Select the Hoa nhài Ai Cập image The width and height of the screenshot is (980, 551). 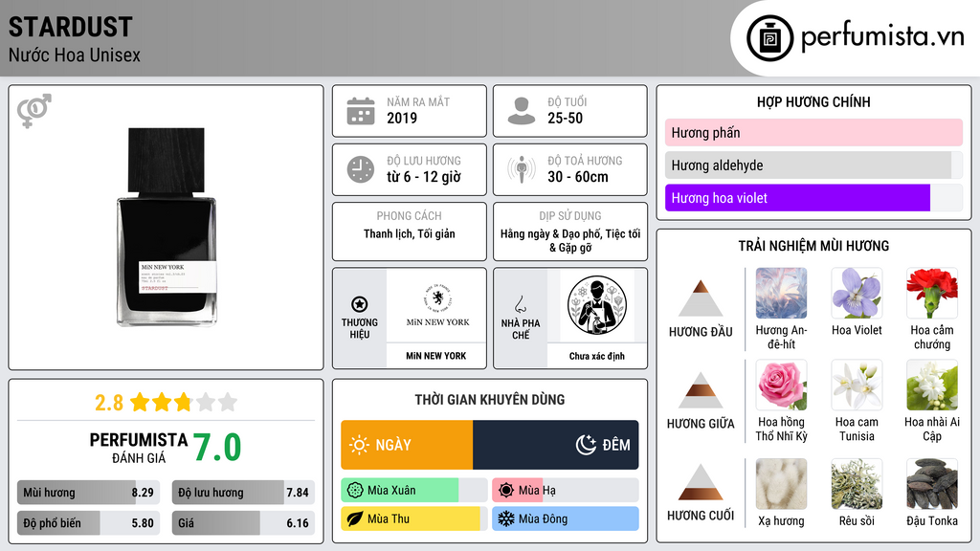[932, 386]
